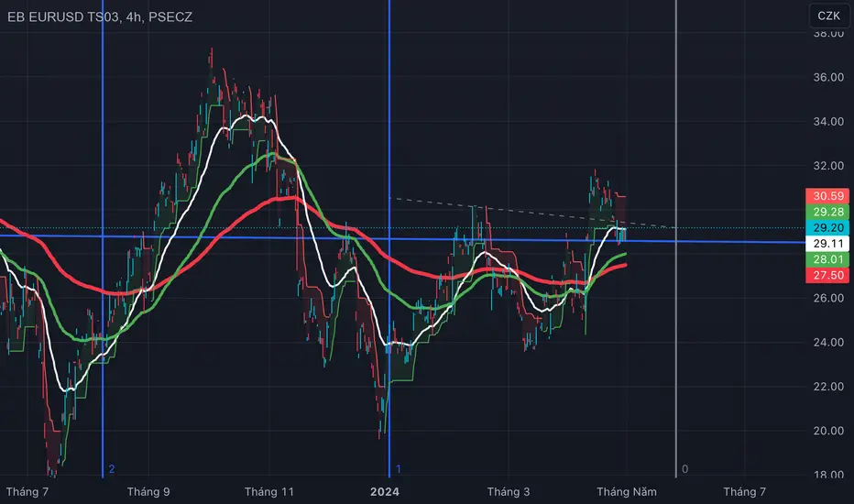Image resolution: width=854 pixels, height=504 pixels.
Task: Select the red 30.59 price label
Action: pos(827,196)
